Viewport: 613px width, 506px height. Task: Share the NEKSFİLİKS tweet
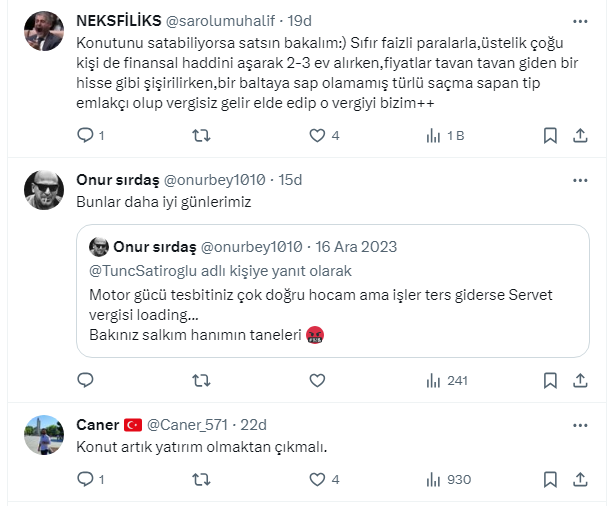(x=580, y=135)
